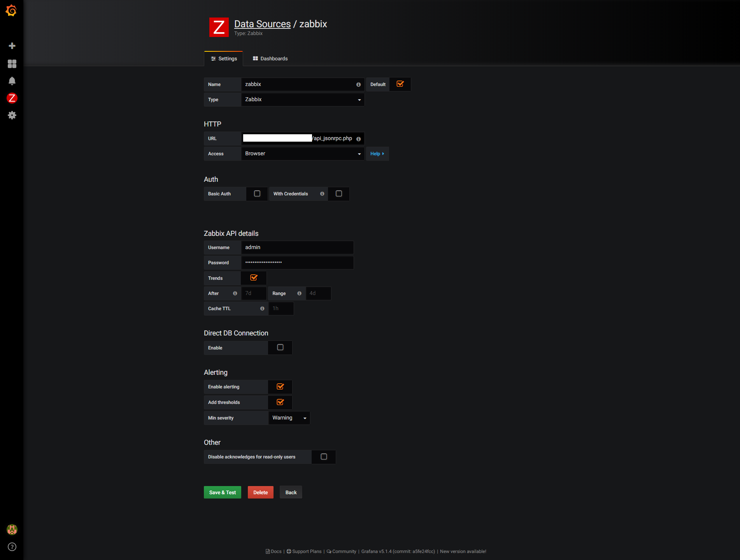
Task: Click the After field info icon
Action: point(235,293)
